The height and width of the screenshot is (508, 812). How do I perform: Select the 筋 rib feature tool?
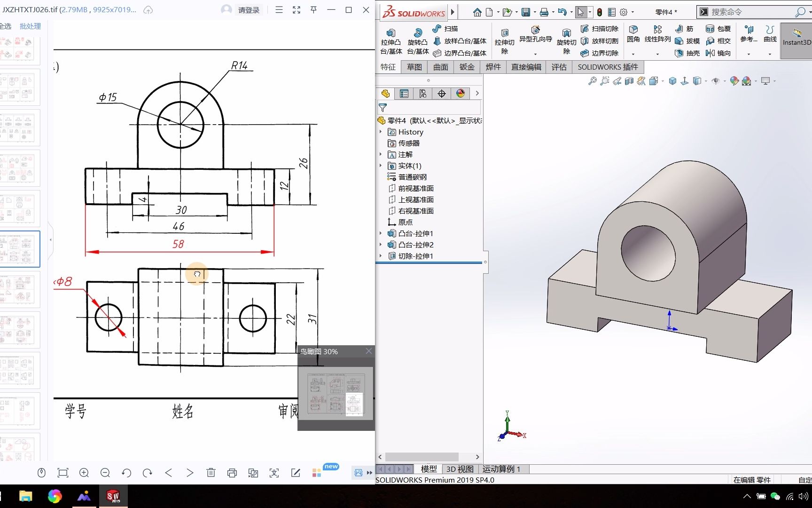coord(685,29)
